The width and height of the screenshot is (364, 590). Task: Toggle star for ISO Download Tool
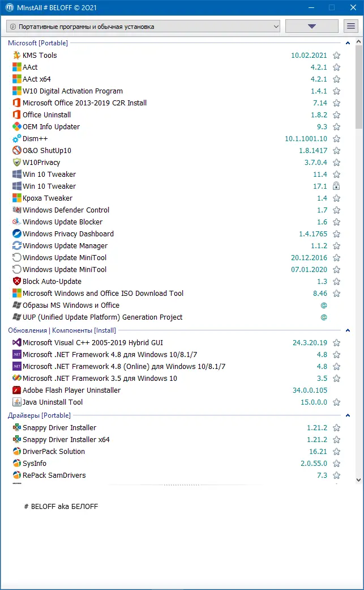337,294
